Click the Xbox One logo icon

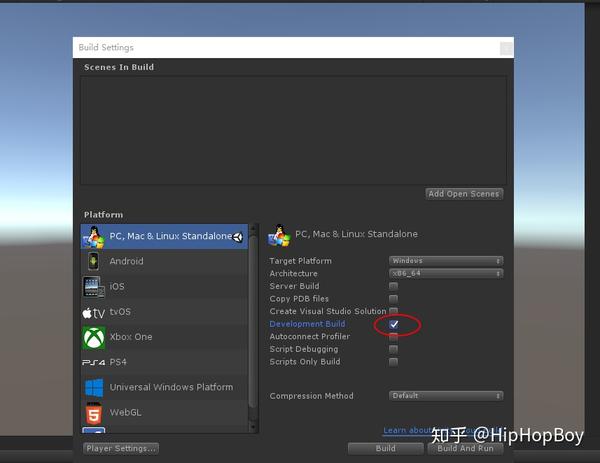pos(94,337)
